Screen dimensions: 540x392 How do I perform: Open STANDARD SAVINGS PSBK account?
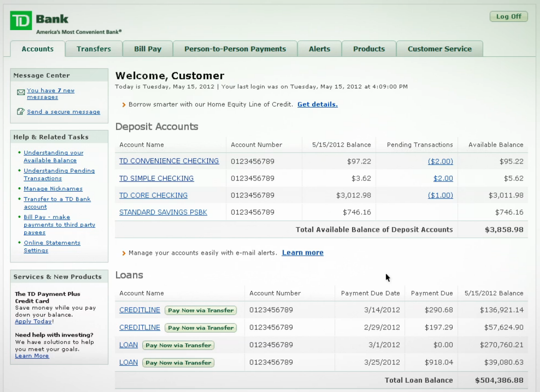pos(163,212)
